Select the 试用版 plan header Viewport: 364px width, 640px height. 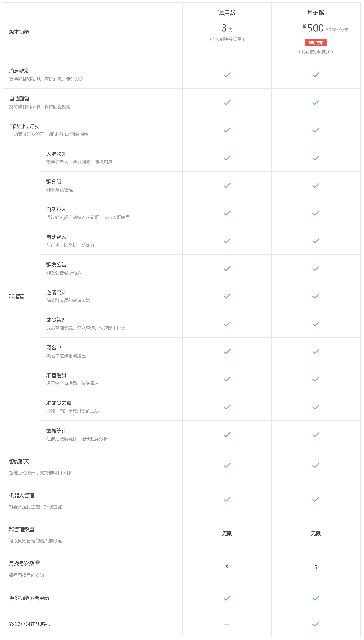point(227,13)
